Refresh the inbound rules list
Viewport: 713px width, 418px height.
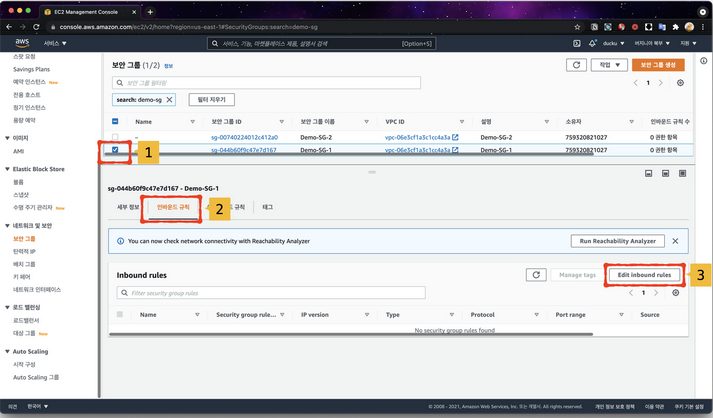(x=536, y=274)
